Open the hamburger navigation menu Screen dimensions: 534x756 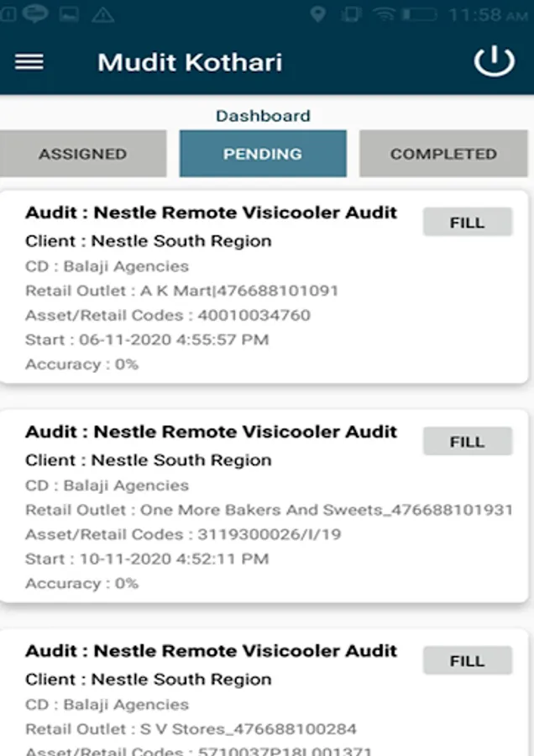(x=29, y=62)
